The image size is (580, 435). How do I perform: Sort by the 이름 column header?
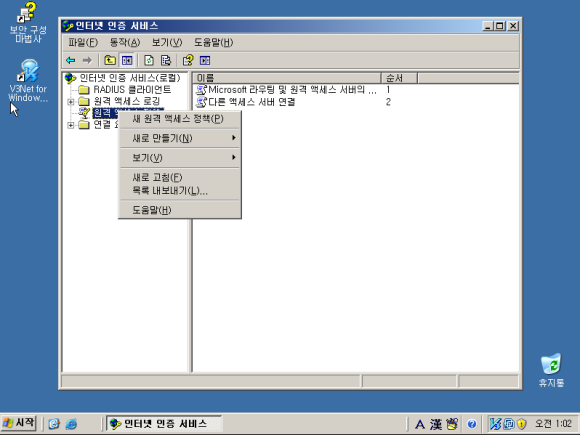[287, 78]
